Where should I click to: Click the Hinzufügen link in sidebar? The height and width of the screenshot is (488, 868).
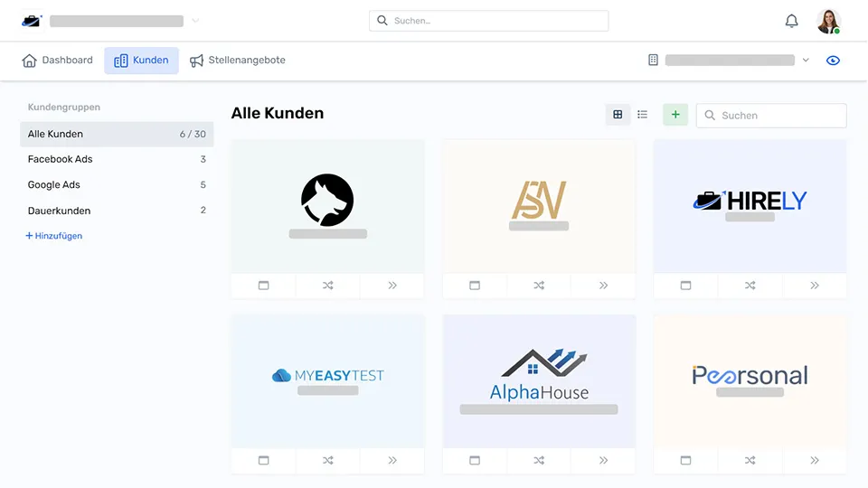coord(54,236)
